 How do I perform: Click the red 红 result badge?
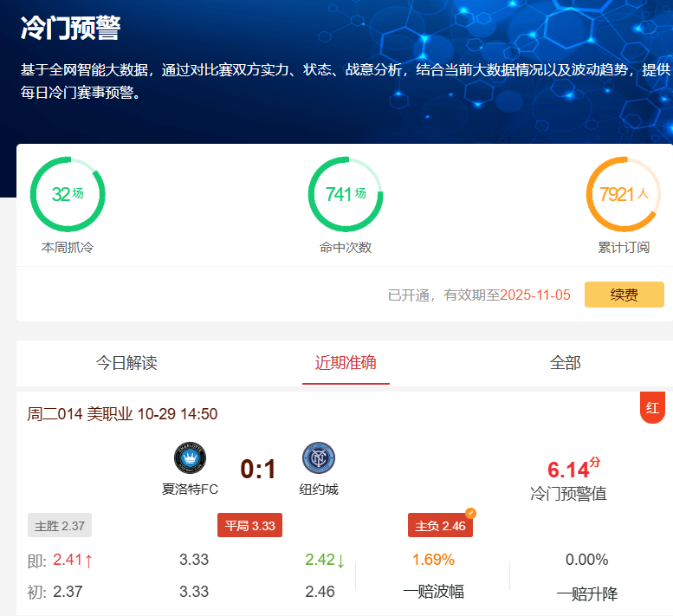[x=652, y=407]
